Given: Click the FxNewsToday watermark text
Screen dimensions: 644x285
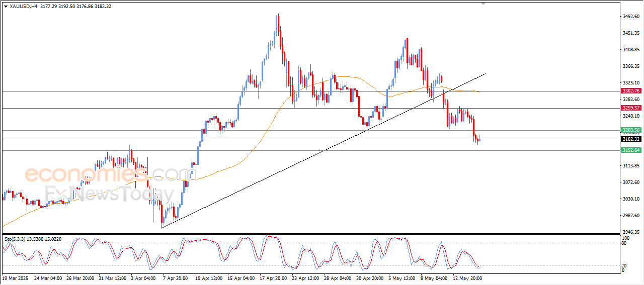Looking at the screenshot, I should click(x=109, y=194).
